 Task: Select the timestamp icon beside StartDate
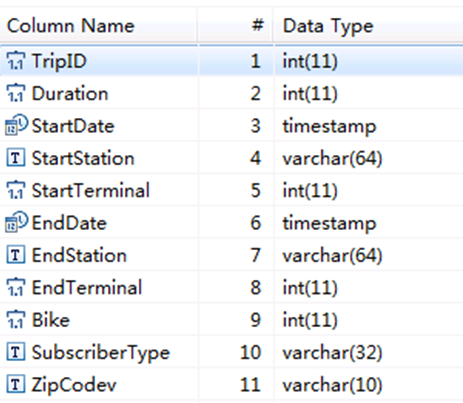pos(16,125)
